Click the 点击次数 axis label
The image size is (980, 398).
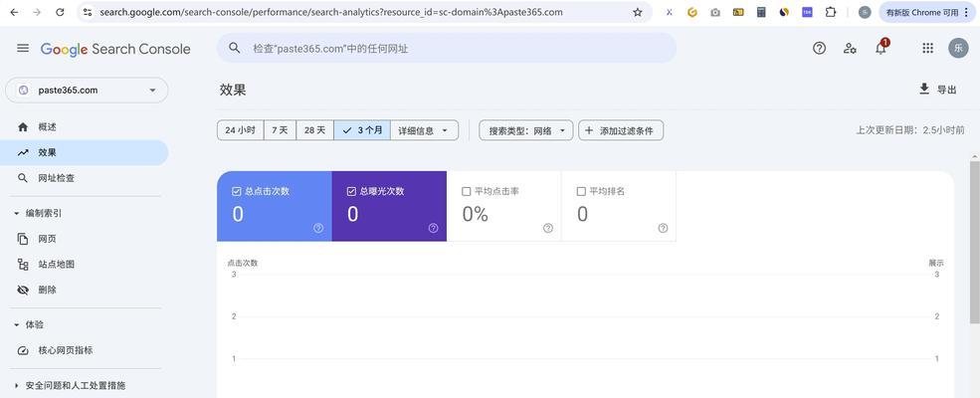point(243,263)
